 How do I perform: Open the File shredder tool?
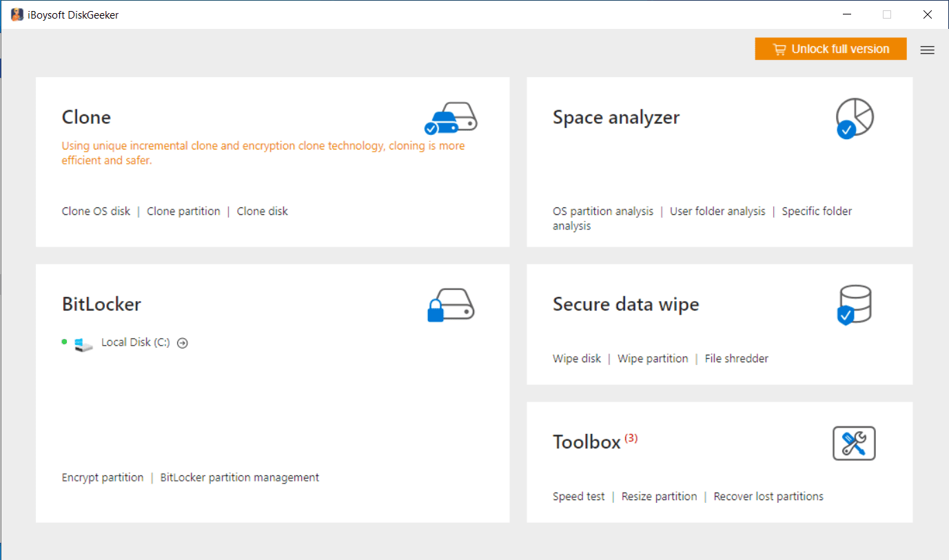[x=737, y=359]
